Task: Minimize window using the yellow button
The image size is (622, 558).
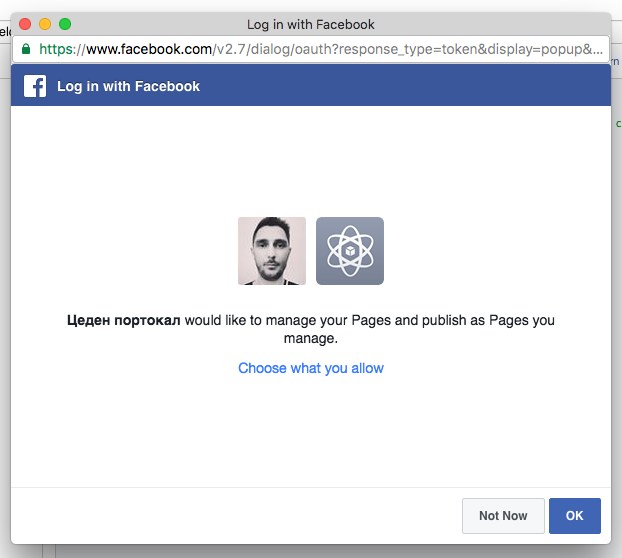Action: pos(45,24)
